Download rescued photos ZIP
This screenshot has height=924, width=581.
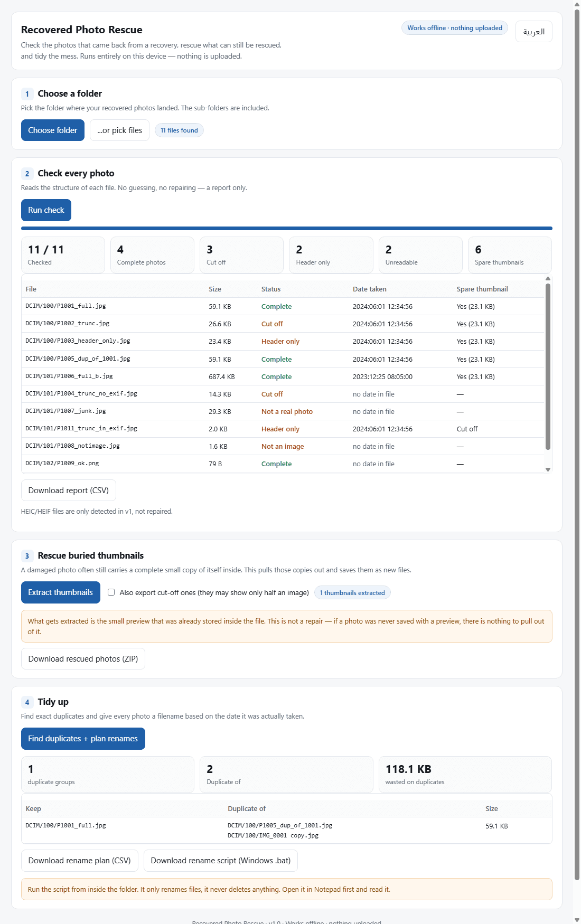tap(83, 659)
